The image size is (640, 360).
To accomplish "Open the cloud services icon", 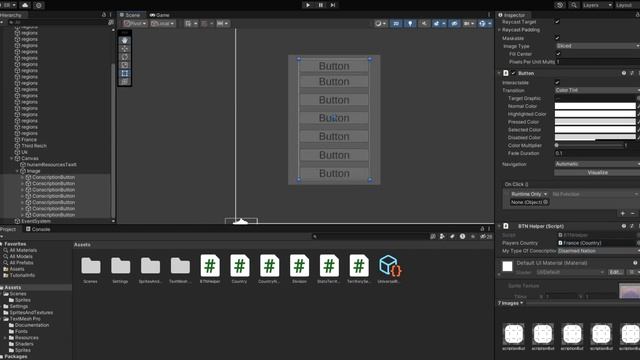I will point(25,5).
